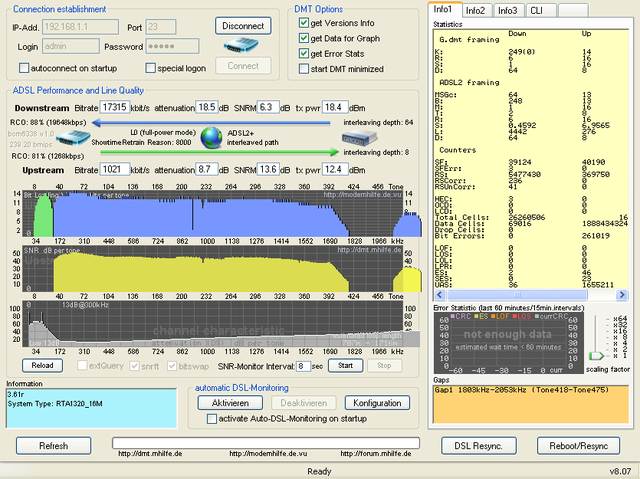The image size is (640, 479).
Task: Click the Reboot/Resync button
Action: [578, 446]
